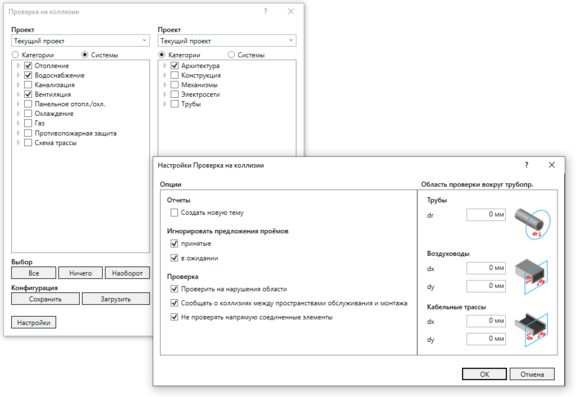Select left panel Категории radio button
This screenshot has width=576, height=397.
pyautogui.click(x=15, y=55)
